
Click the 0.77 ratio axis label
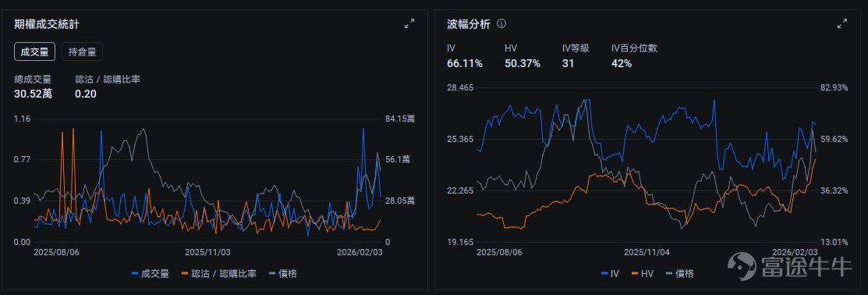pos(22,159)
